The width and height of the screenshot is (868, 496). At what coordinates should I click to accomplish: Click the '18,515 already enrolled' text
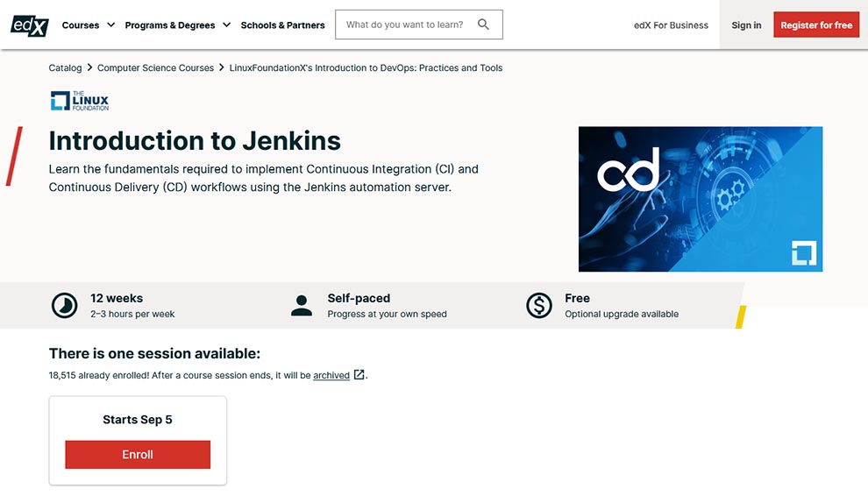pos(99,375)
